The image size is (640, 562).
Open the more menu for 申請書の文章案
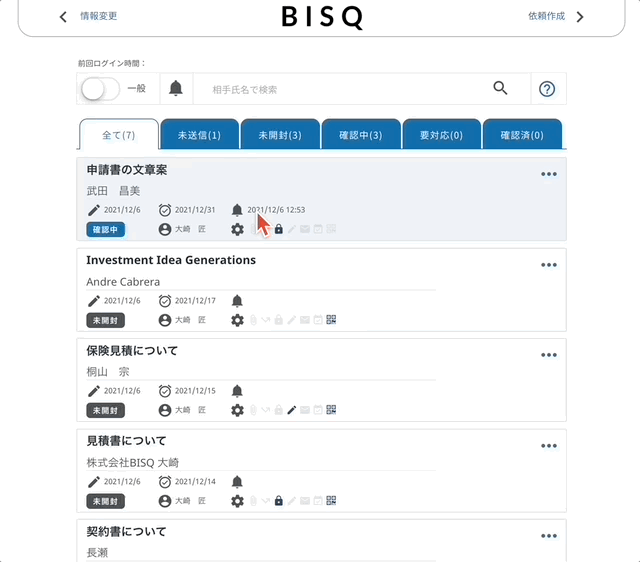coord(548,174)
